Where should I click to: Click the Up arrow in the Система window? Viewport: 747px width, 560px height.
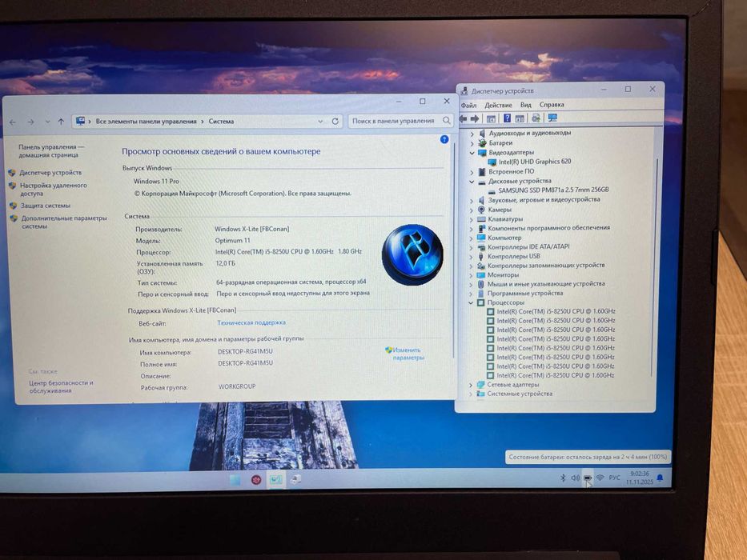coord(61,122)
